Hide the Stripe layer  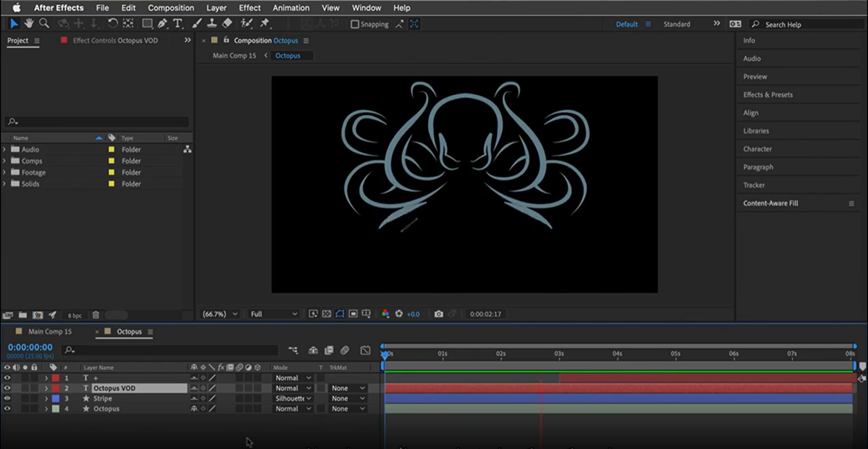tap(7, 398)
